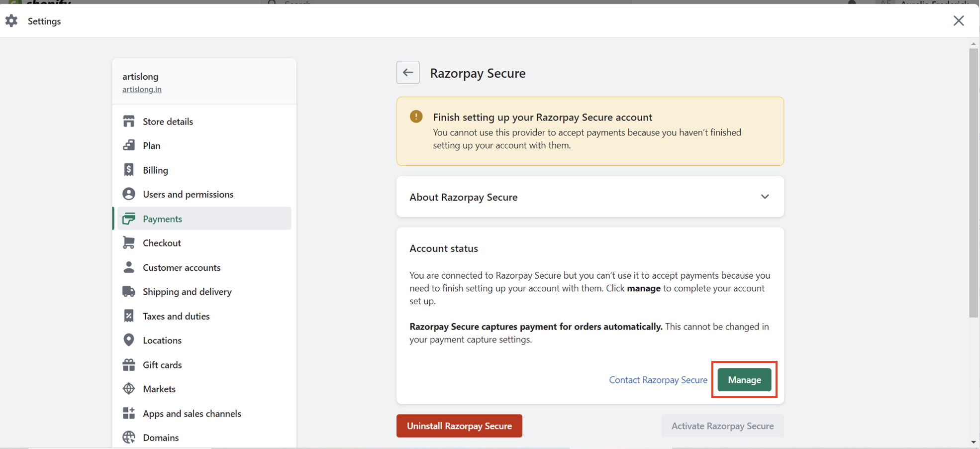The width and height of the screenshot is (980, 449).
Task: Click the Payments card icon
Action: 129,219
